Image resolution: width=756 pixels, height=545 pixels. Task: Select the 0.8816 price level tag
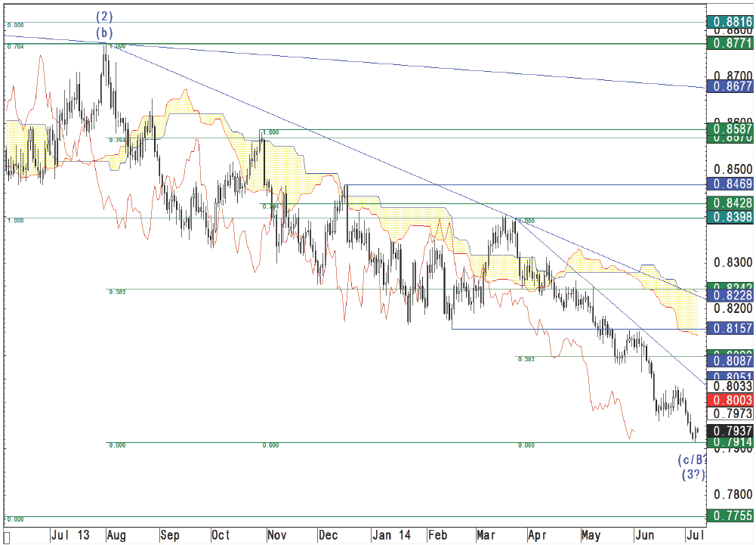click(x=730, y=23)
